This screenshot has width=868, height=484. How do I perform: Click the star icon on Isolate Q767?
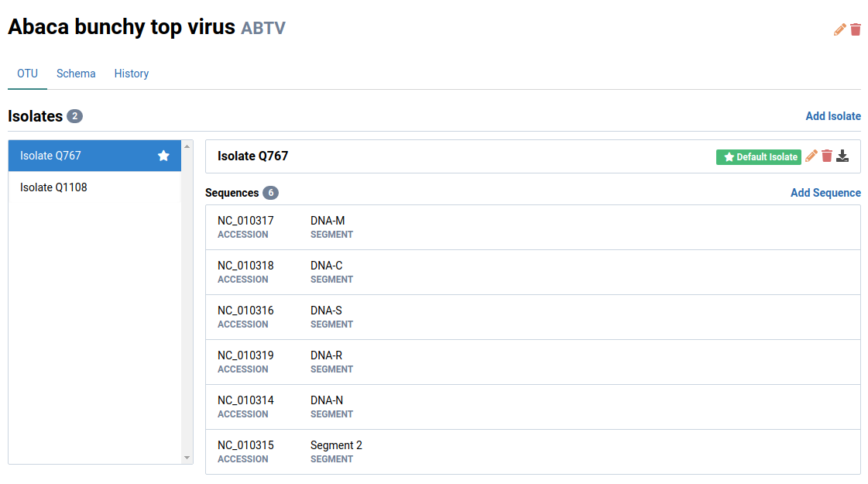[163, 156]
